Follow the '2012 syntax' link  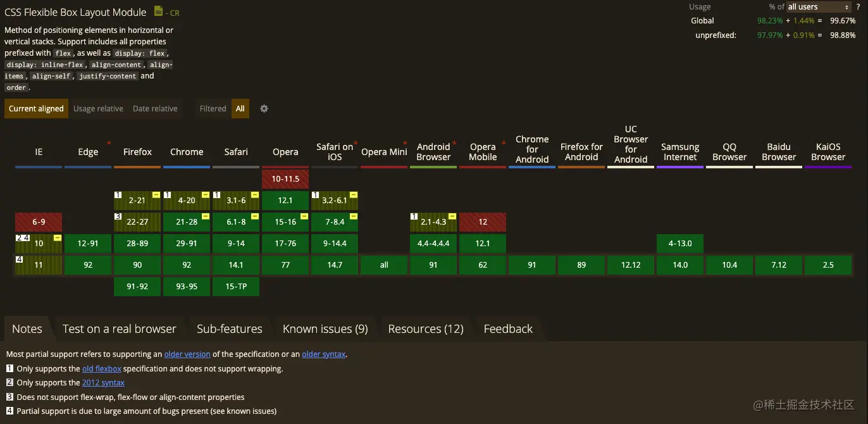coord(103,382)
